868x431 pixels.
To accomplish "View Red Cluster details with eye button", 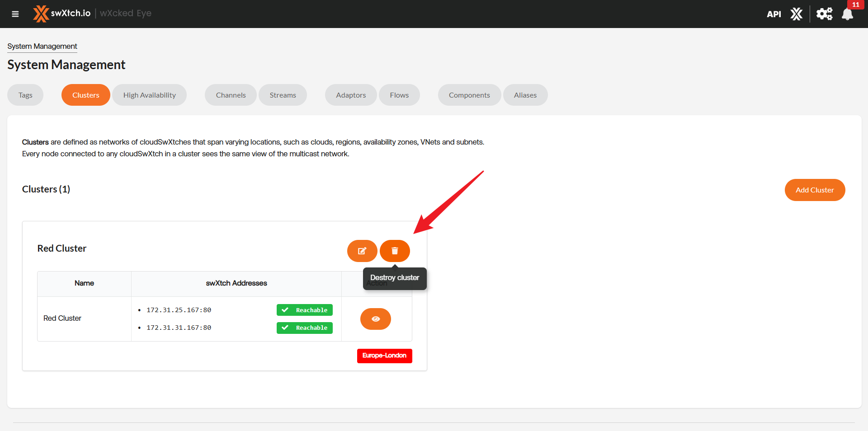I will point(375,319).
